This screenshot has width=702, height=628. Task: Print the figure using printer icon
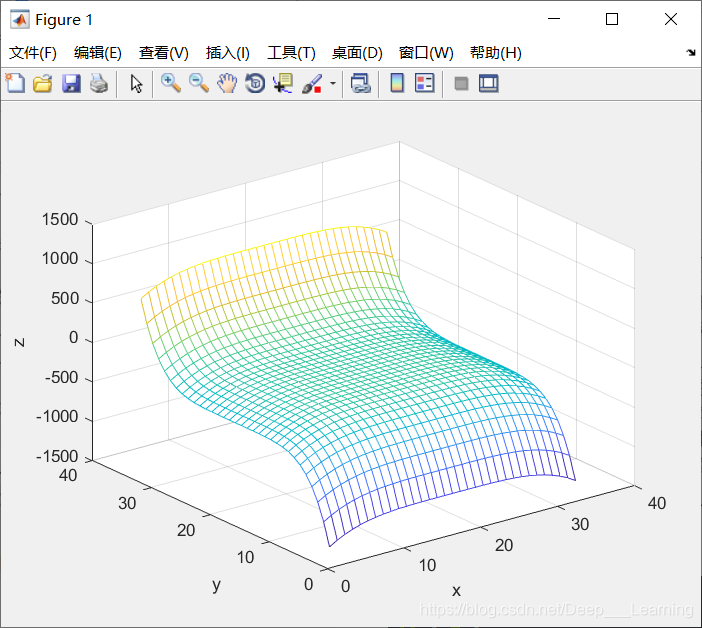pyautogui.click(x=99, y=83)
